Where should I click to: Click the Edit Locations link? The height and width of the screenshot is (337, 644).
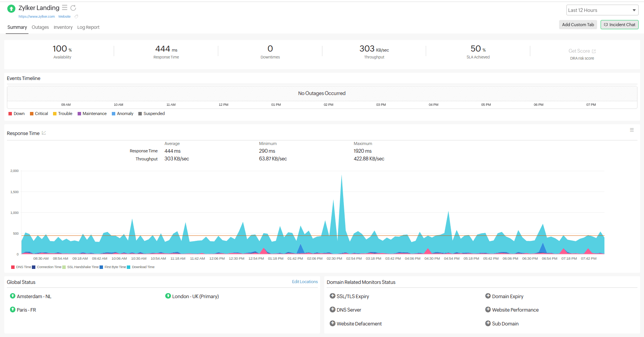(x=305, y=282)
